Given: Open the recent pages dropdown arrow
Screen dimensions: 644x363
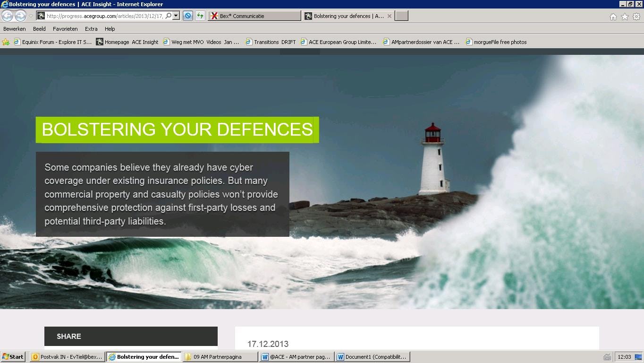Looking at the screenshot, I should [x=31, y=16].
